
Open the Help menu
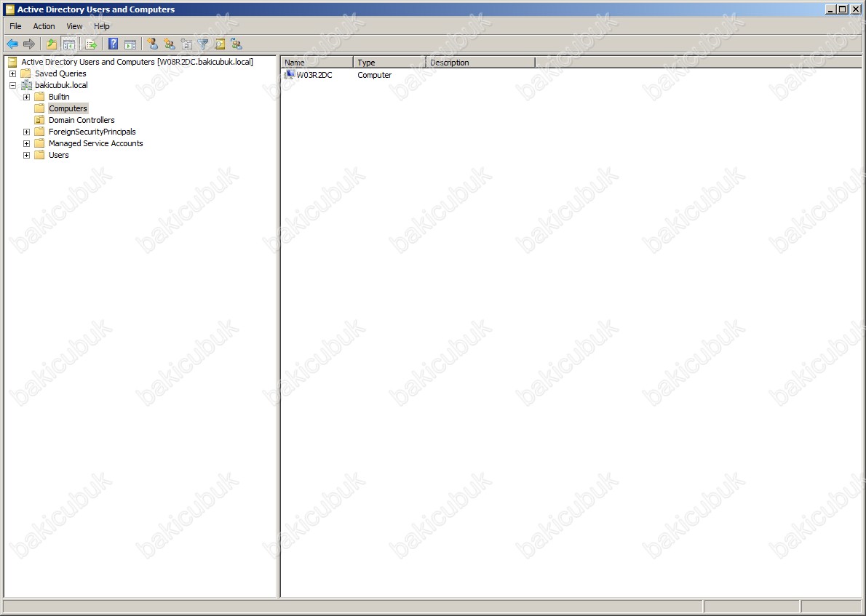tap(102, 26)
